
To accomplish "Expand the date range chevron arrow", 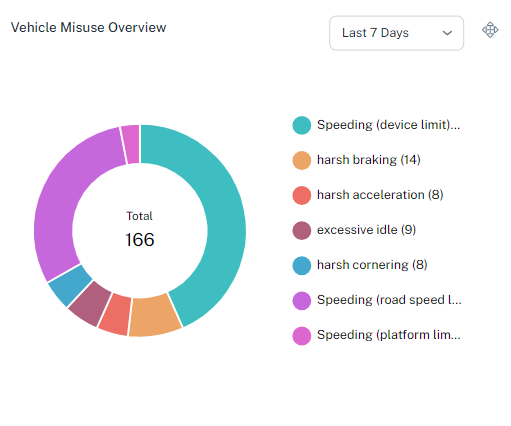I will pyautogui.click(x=447, y=33).
